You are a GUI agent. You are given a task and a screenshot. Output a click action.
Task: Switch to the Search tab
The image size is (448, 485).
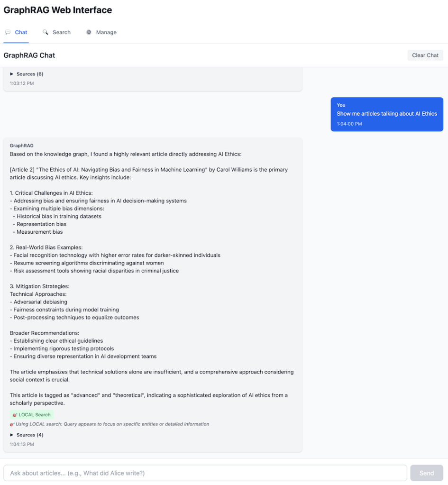61,32
